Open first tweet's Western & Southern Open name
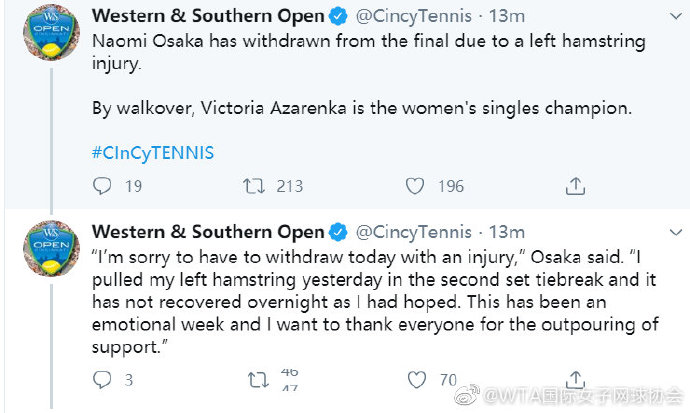Viewport: 690px width, 413px height. coord(208,16)
